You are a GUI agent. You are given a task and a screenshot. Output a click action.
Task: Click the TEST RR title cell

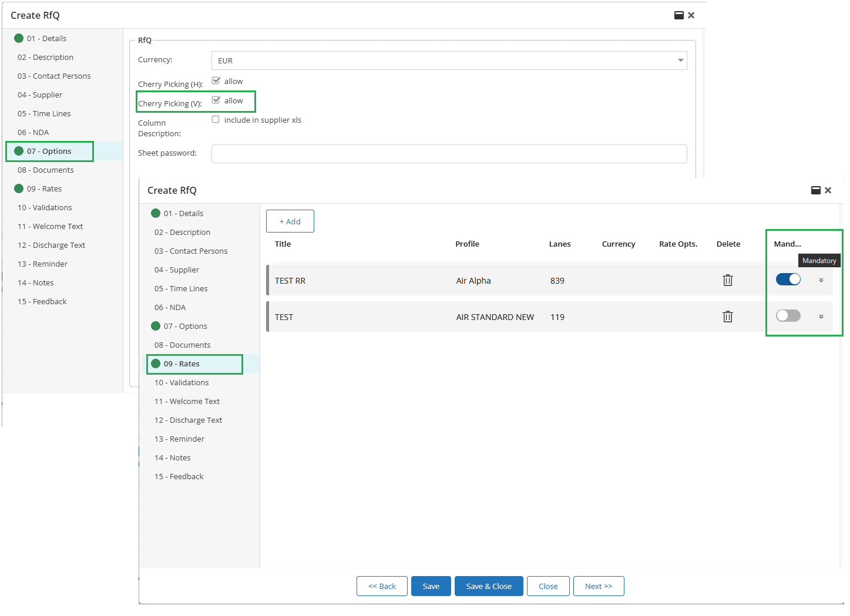(x=290, y=281)
